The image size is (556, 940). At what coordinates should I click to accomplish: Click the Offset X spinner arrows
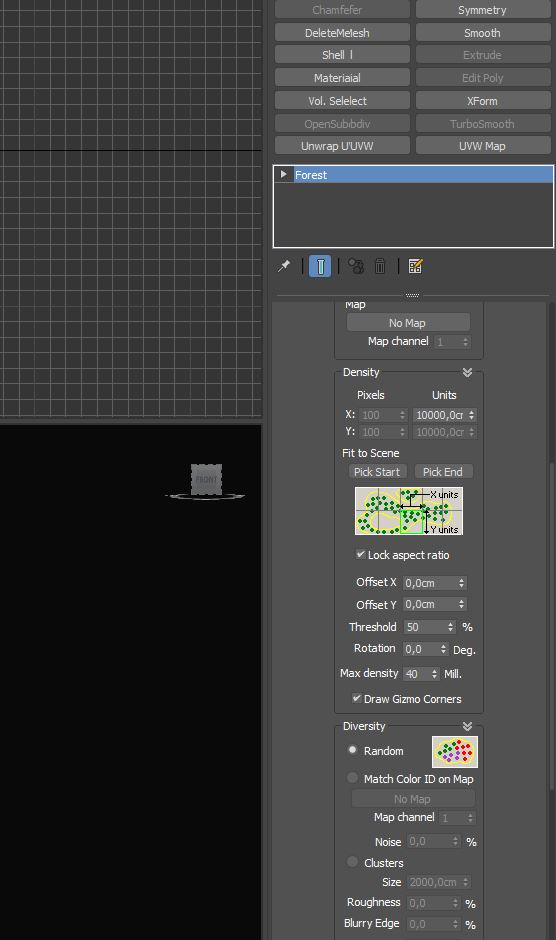pyautogui.click(x=461, y=582)
